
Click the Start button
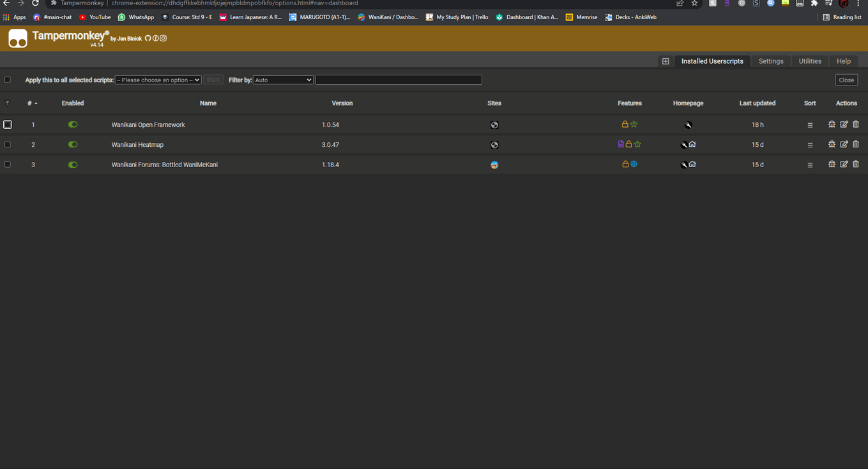point(213,80)
